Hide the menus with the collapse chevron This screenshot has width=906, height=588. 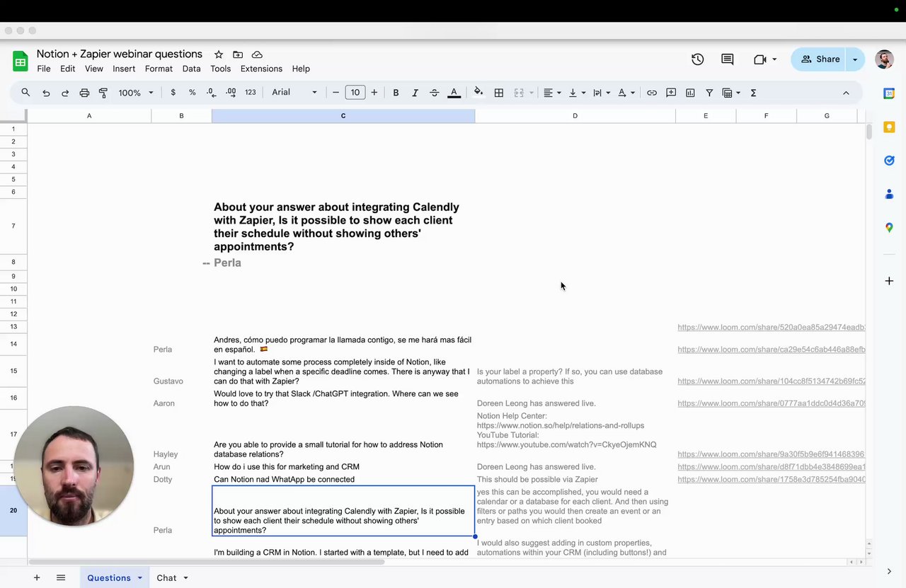pos(846,93)
